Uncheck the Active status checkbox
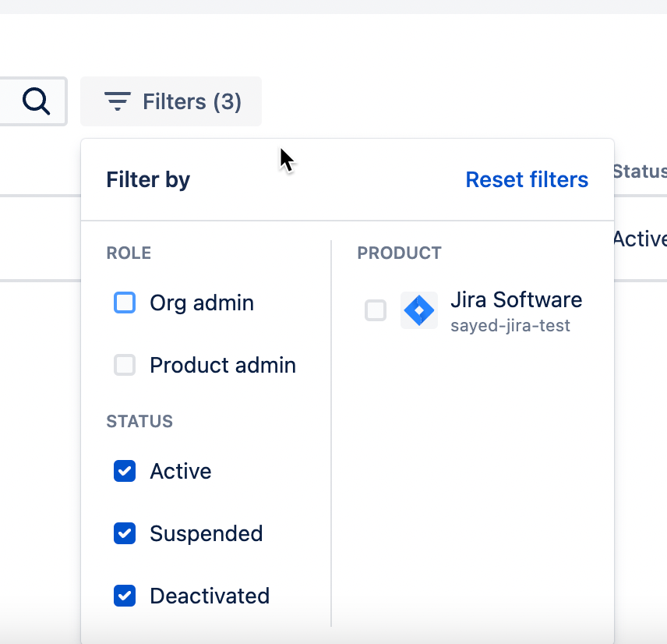 click(125, 471)
